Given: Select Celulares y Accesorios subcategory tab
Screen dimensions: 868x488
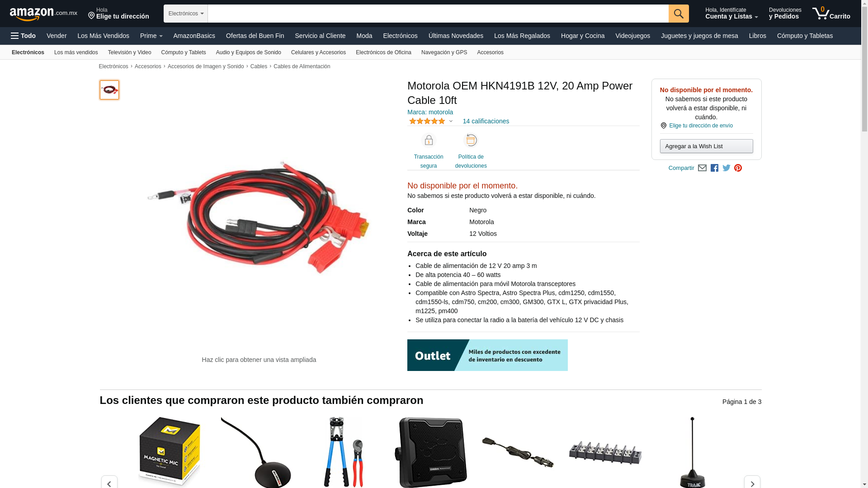Looking at the screenshot, I should (x=318, y=52).
